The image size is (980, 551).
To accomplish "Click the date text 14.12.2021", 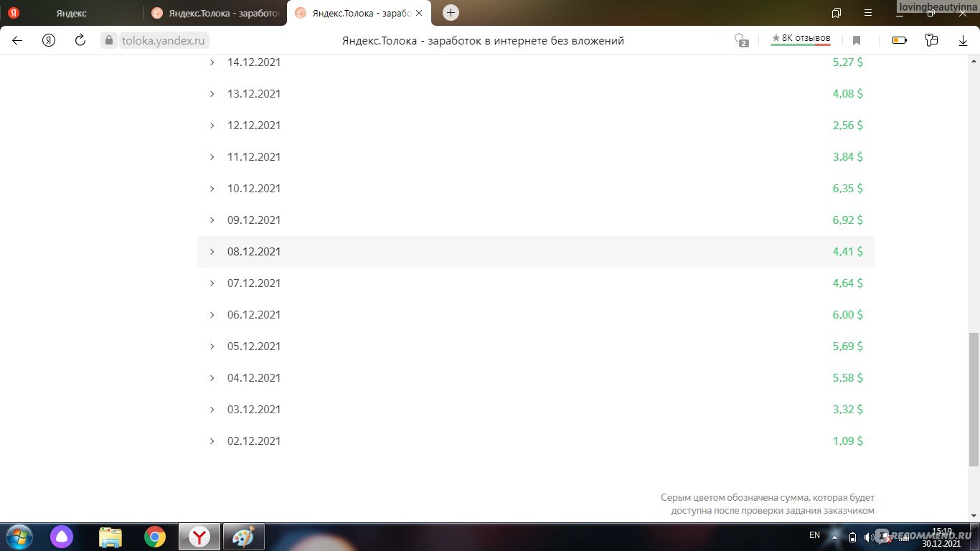I will click(254, 62).
